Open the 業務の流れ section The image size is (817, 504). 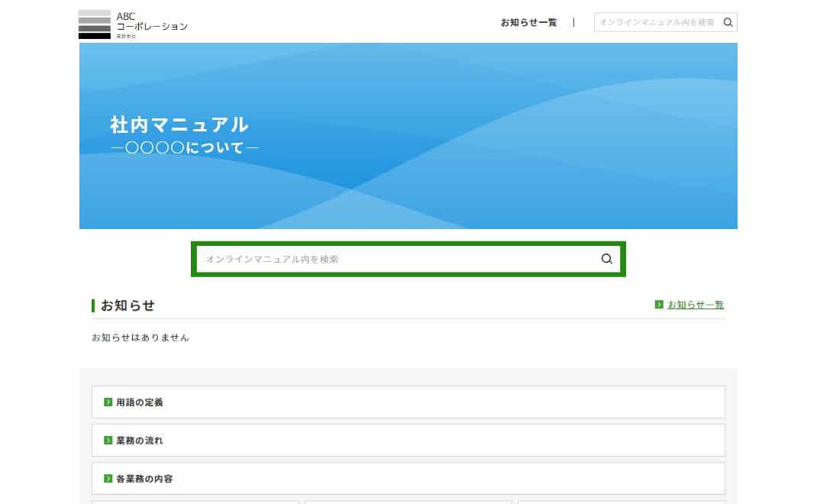pos(408,441)
